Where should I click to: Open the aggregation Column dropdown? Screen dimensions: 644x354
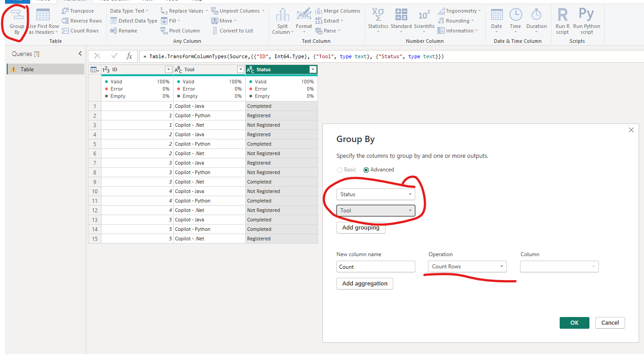[559, 267]
